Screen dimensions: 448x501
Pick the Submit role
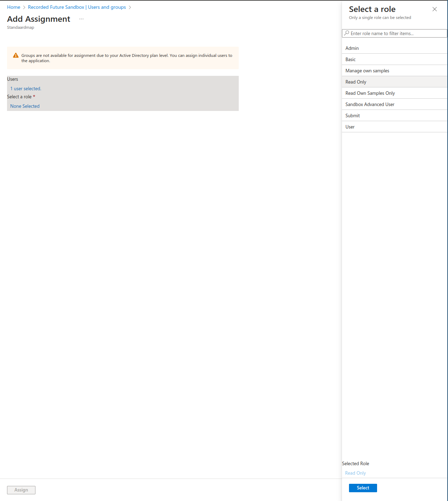tap(353, 116)
